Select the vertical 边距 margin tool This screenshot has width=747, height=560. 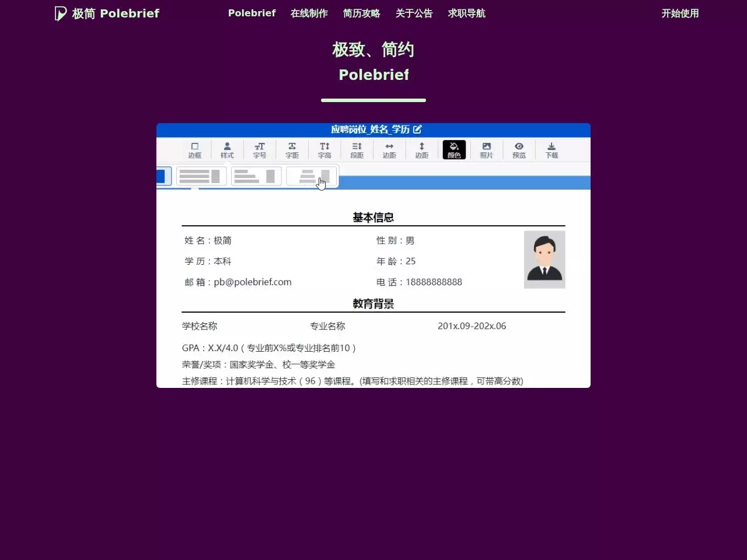tap(422, 150)
